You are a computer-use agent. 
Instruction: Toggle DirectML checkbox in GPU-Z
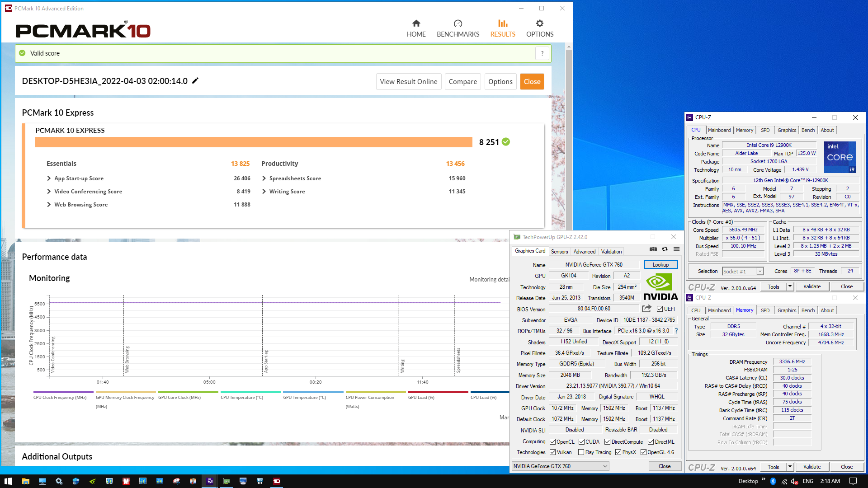651,442
